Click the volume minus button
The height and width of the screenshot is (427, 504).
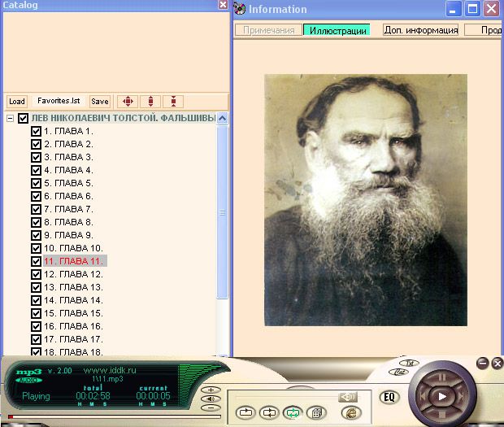(211, 407)
